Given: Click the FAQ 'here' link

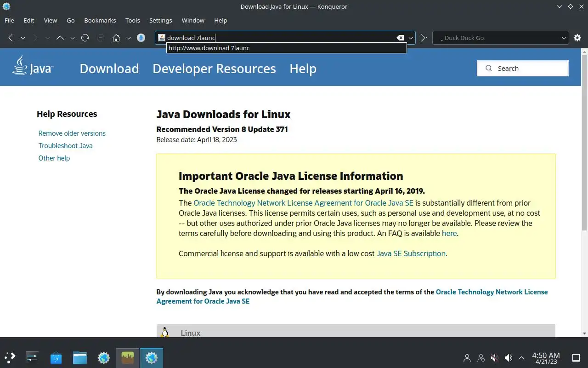Looking at the screenshot, I should pos(449,233).
